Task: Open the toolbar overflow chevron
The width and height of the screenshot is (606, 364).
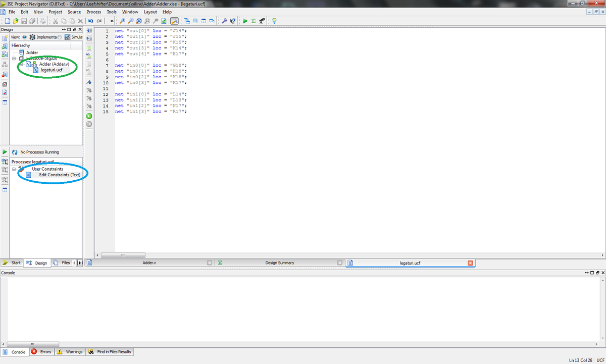Action: tap(112, 21)
